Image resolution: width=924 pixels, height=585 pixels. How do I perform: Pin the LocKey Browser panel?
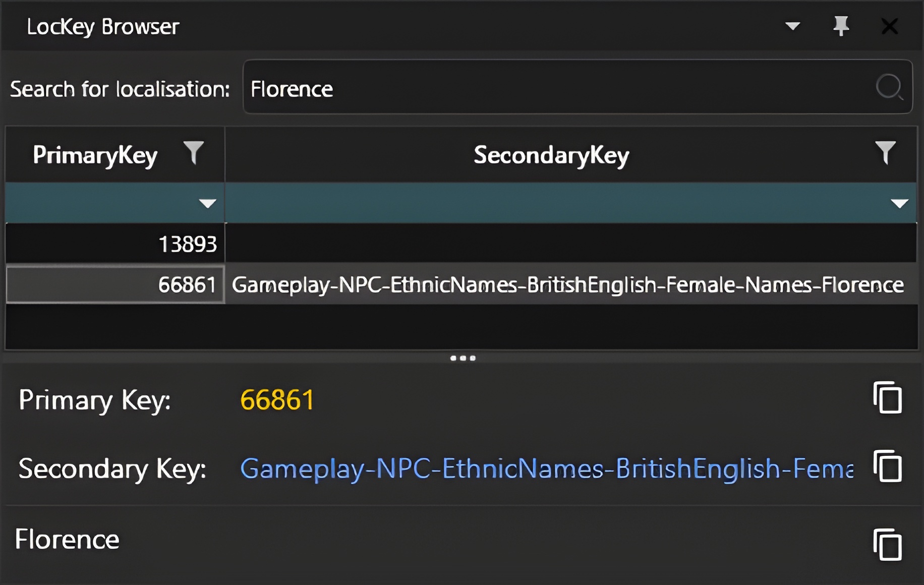coord(841,26)
